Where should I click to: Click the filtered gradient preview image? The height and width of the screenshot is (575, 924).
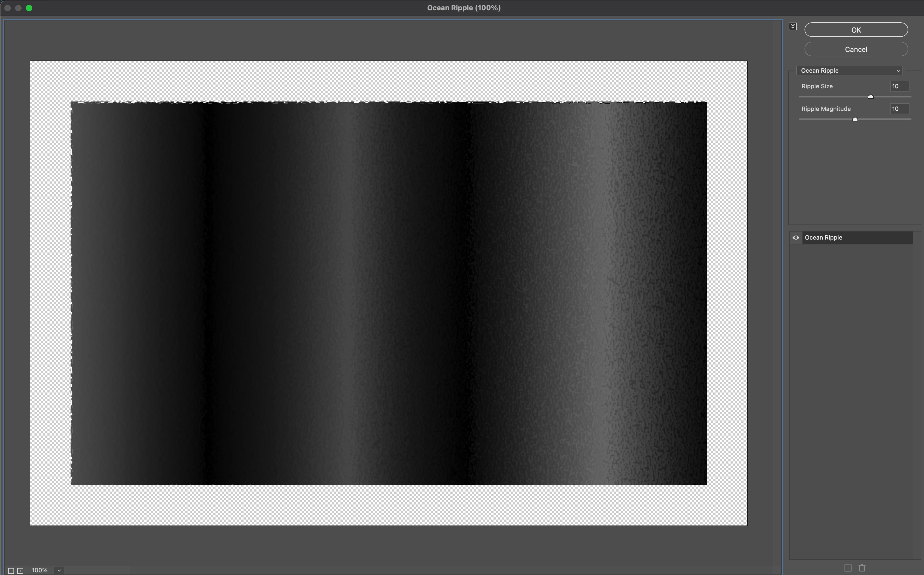coord(388,293)
